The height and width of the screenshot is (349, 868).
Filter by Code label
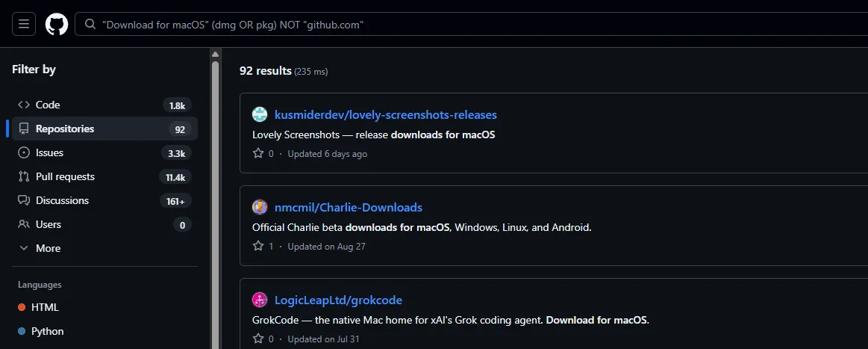pos(48,105)
